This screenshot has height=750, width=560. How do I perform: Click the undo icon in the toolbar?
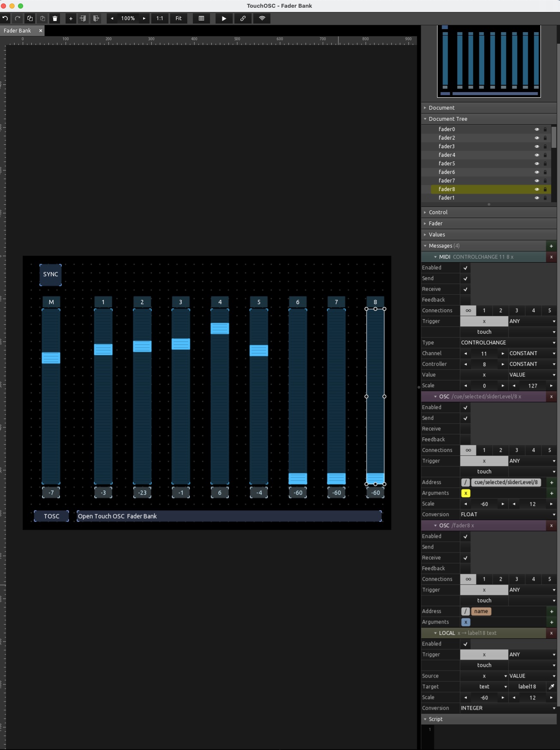5,18
